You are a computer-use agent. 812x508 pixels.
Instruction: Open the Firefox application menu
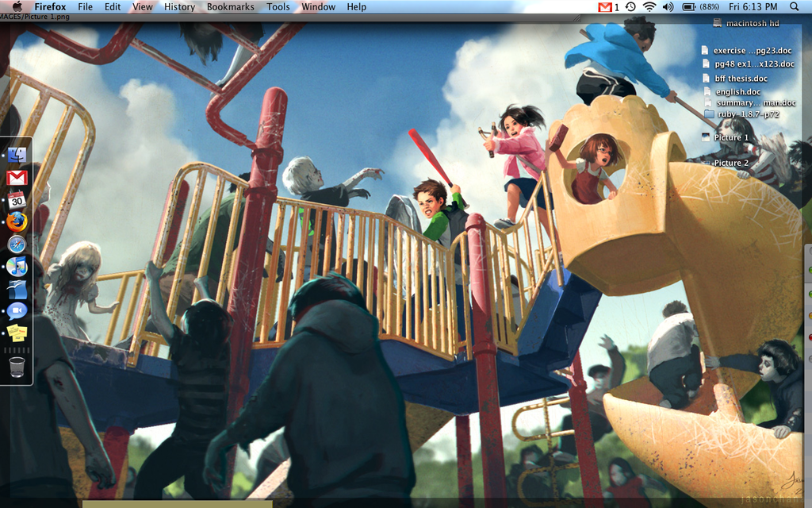click(x=50, y=6)
